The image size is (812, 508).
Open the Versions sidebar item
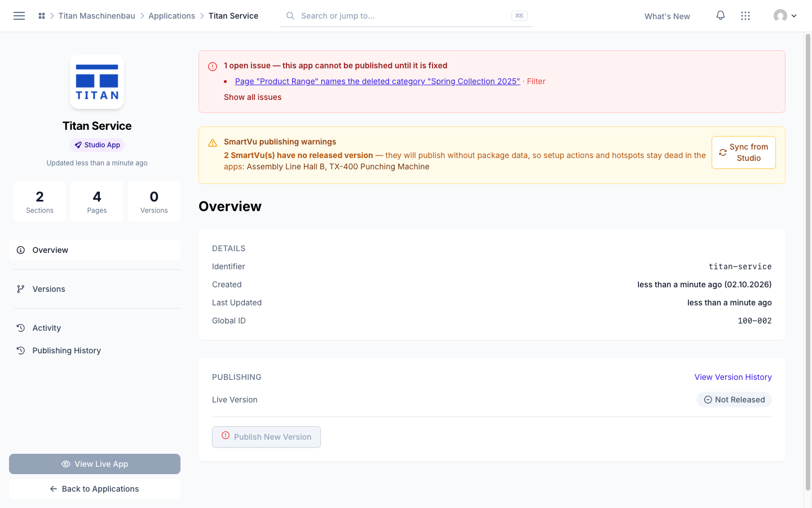(x=95, y=289)
